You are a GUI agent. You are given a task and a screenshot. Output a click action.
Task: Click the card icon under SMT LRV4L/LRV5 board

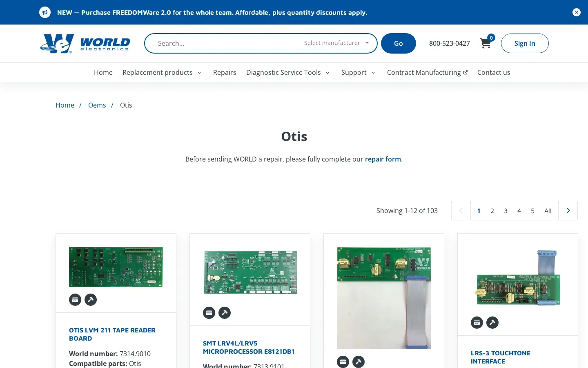pos(209,313)
